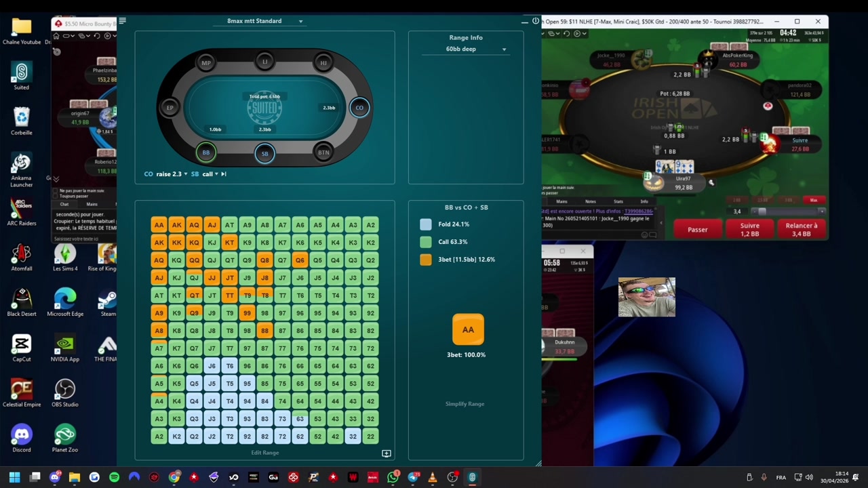Select the LJ seat on the table
Image resolution: width=868 pixels, height=488 pixels.
265,62
